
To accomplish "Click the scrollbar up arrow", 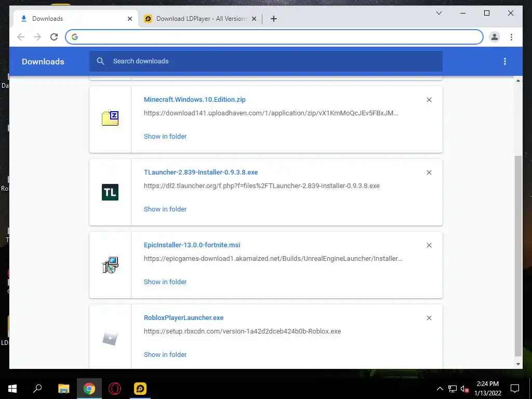I will click(x=518, y=81).
